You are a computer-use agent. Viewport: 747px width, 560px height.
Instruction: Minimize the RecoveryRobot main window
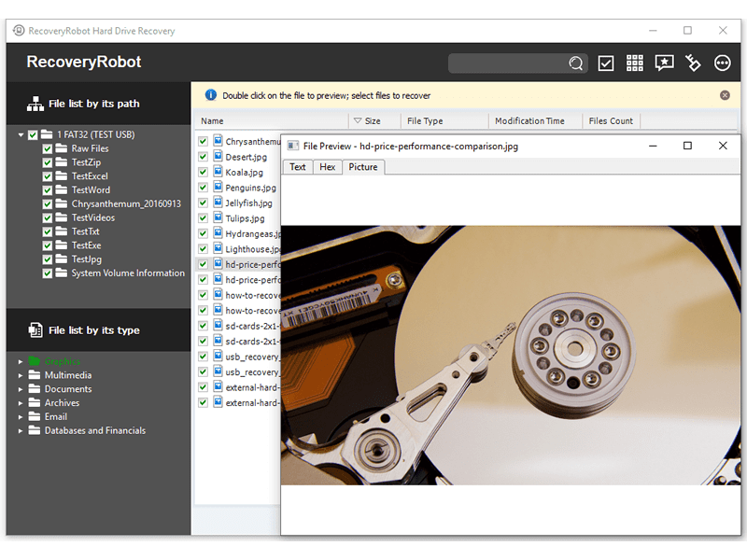(x=653, y=31)
